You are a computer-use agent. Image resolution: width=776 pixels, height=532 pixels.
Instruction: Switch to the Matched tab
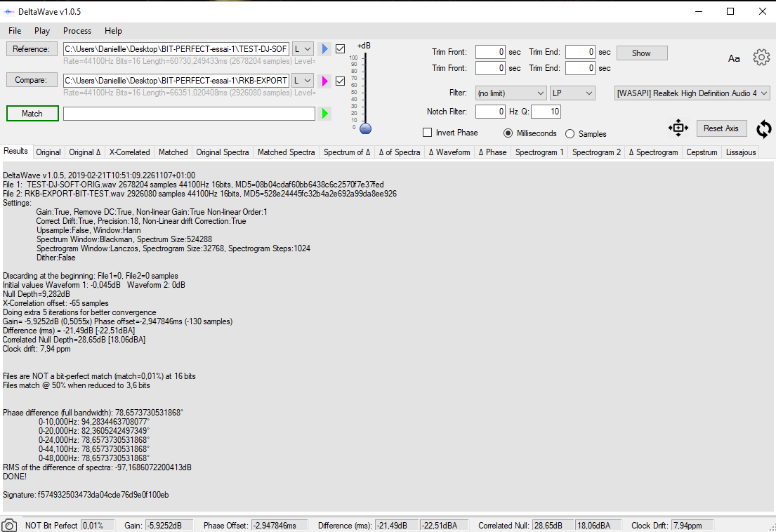(173, 152)
